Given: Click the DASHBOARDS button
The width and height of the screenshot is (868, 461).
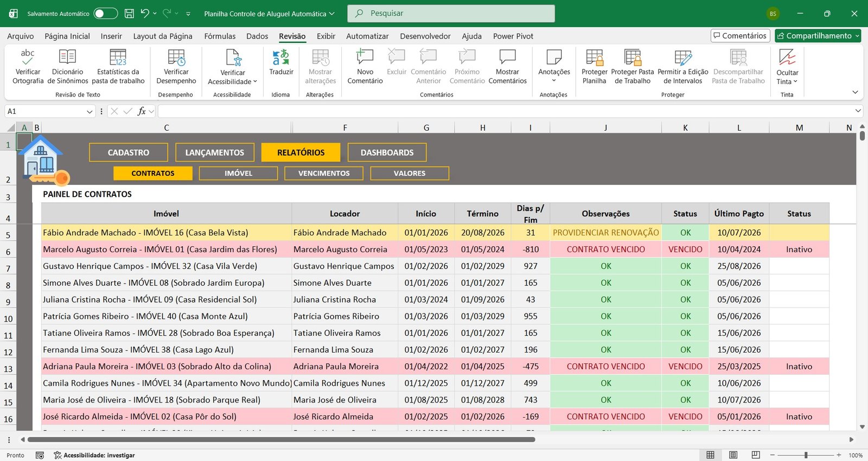Looking at the screenshot, I should (387, 152).
